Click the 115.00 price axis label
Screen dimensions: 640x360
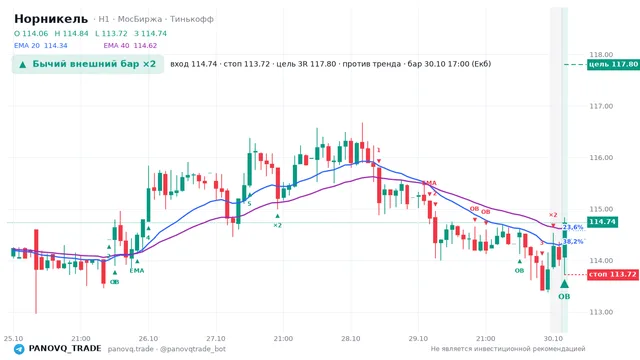(x=601, y=209)
